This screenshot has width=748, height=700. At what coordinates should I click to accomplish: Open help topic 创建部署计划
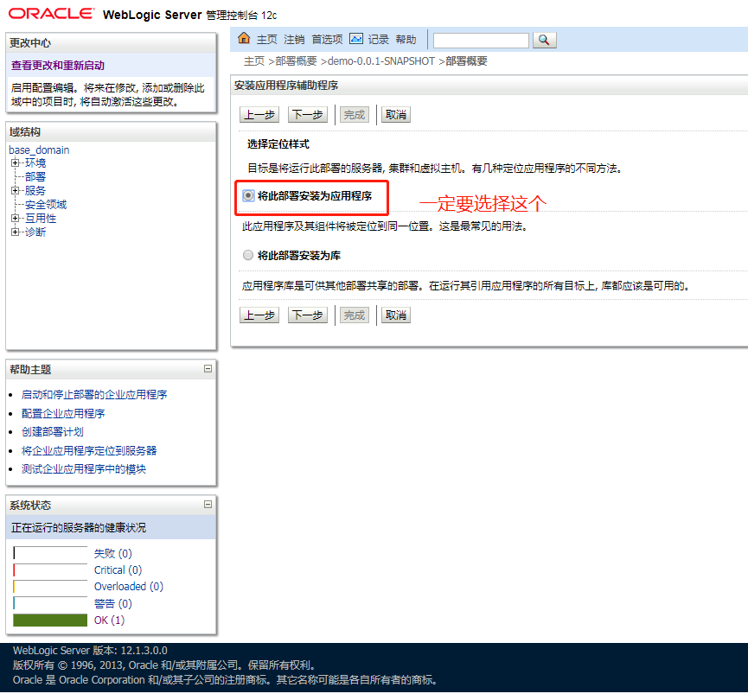[x=53, y=432]
